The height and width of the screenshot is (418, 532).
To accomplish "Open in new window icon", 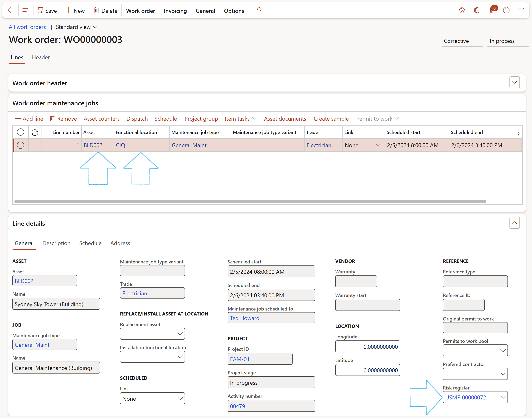I will click(521, 10).
